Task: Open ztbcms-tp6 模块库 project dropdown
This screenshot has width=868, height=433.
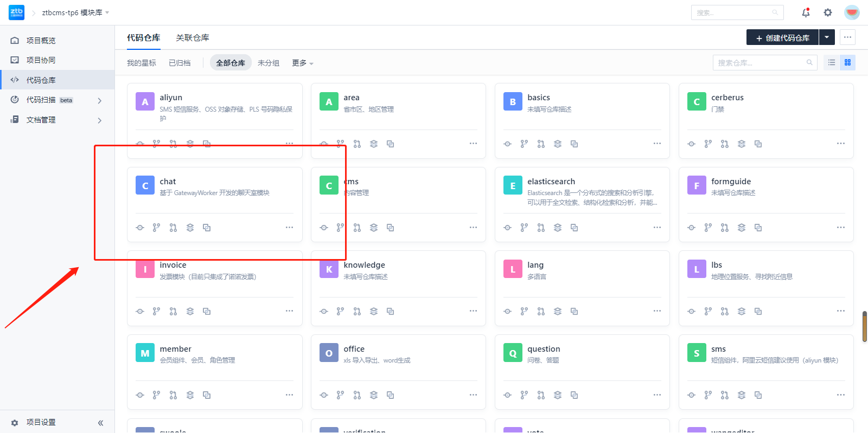Action: [75, 12]
